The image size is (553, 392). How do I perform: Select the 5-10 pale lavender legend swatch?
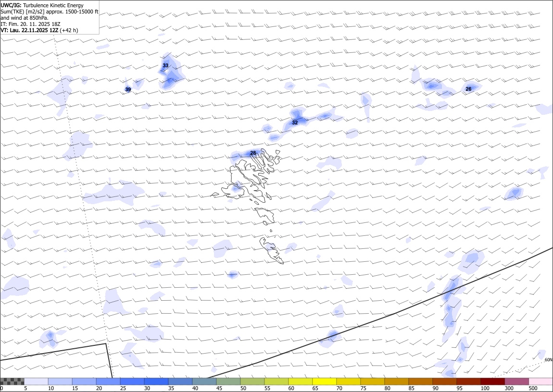pos(36,381)
